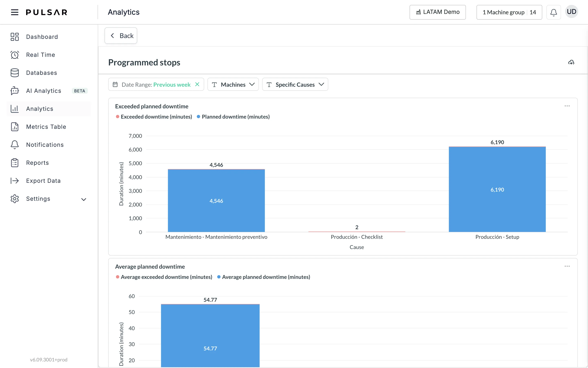
Task: Open the Notifications sidebar entry
Action: (x=49, y=145)
